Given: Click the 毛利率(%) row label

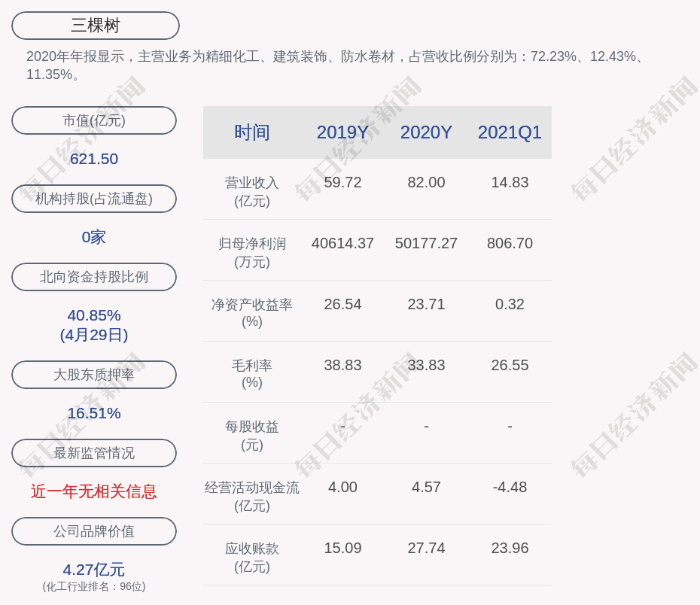Looking at the screenshot, I should tap(252, 374).
